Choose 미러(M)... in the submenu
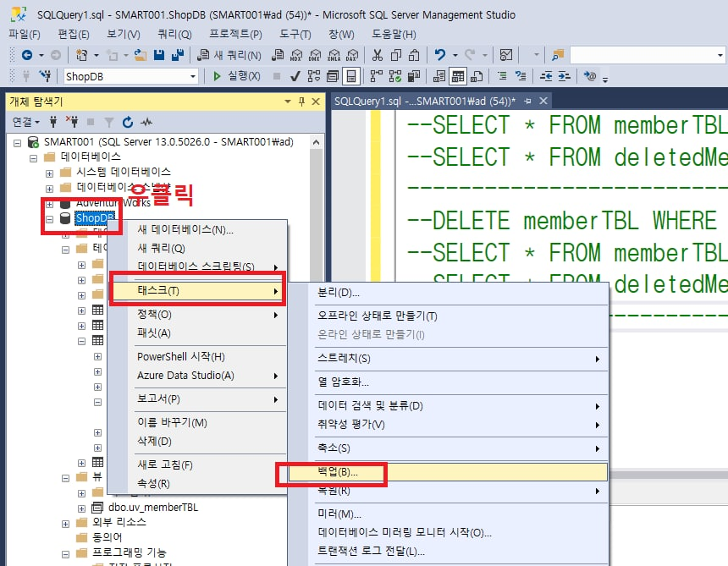This screenshot has height=566, width=728. point(339,514)
